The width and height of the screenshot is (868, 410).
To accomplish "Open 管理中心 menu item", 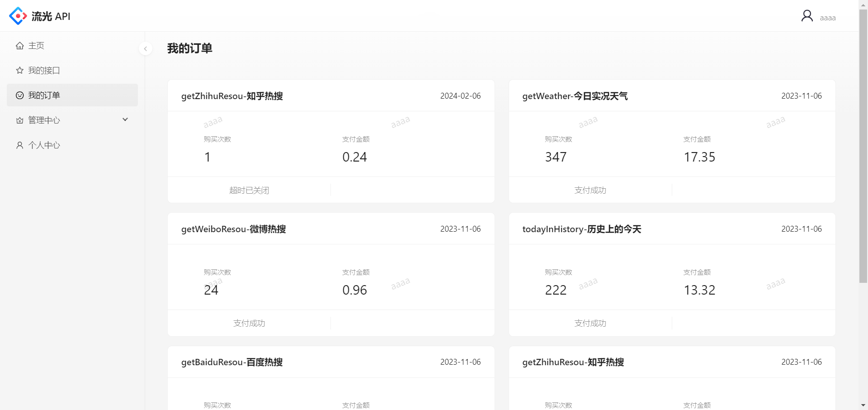I will [x=72, y=120].
